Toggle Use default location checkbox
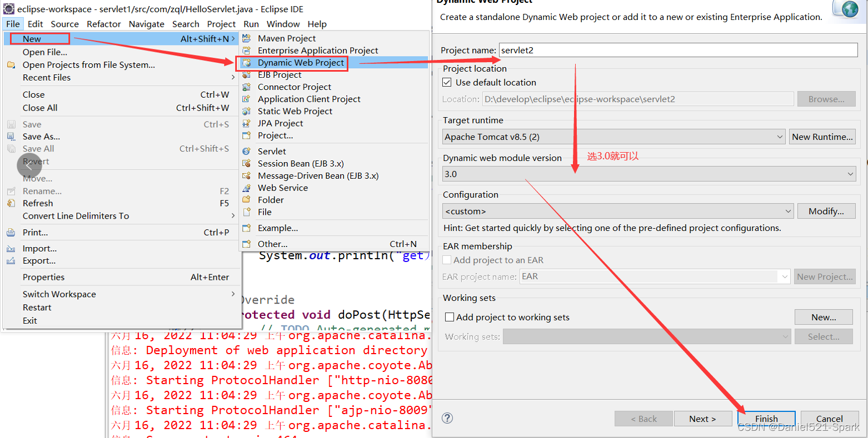 [447, 82]
